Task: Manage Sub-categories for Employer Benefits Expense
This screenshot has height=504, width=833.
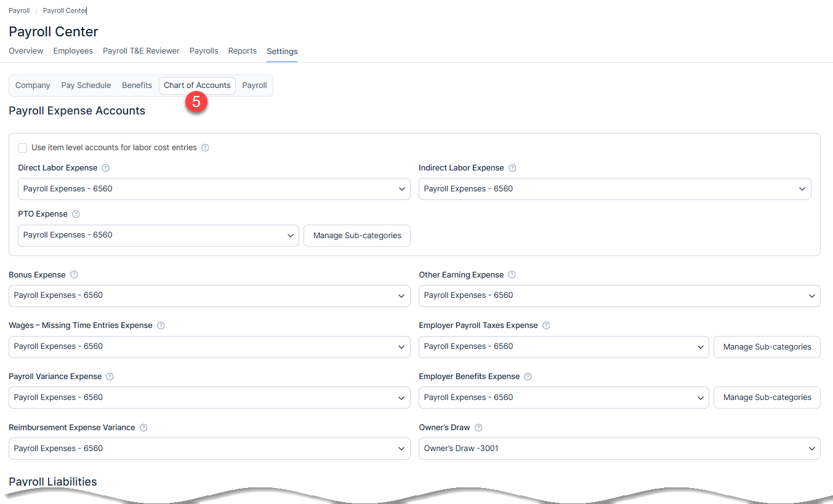Action: (767, 398)
